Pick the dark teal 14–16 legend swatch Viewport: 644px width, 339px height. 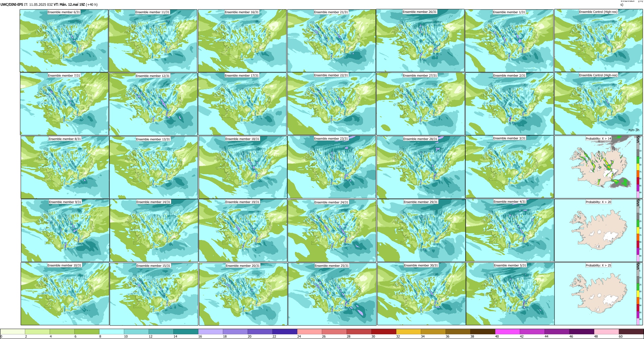tap(186, 332)
